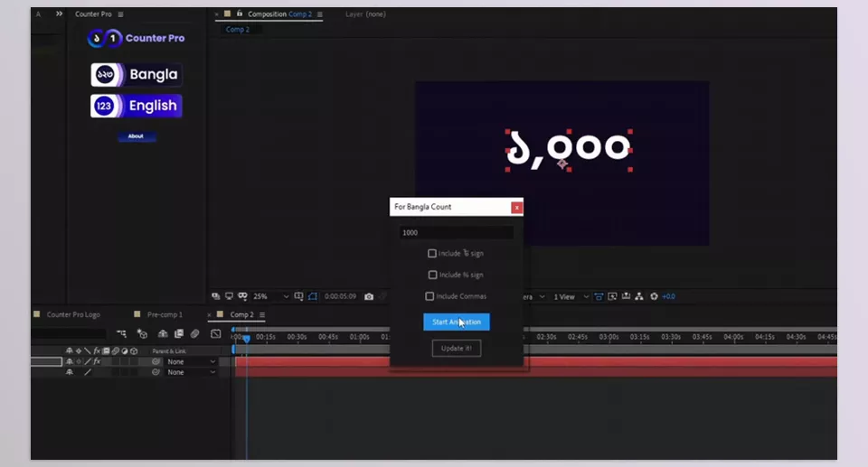
Task: Open Bangla counter in Counter Pro panel
Action: 137,75
